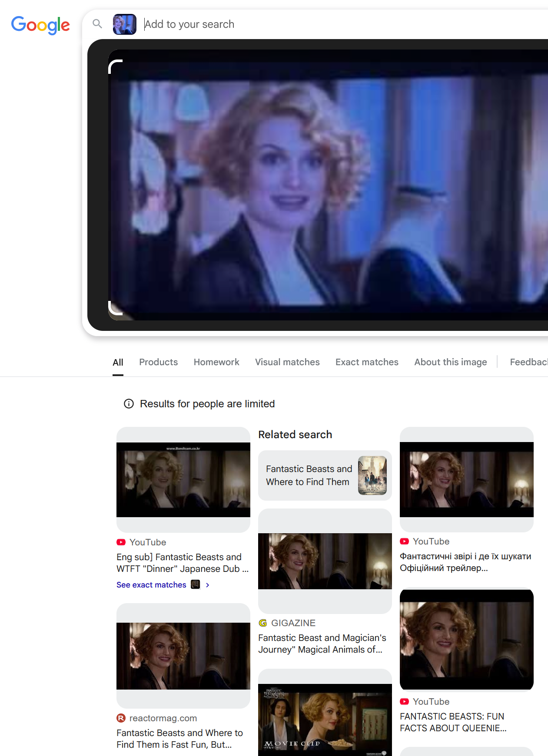Open the Homework tab
548x756 pixels.
click(x=216, y=362)
